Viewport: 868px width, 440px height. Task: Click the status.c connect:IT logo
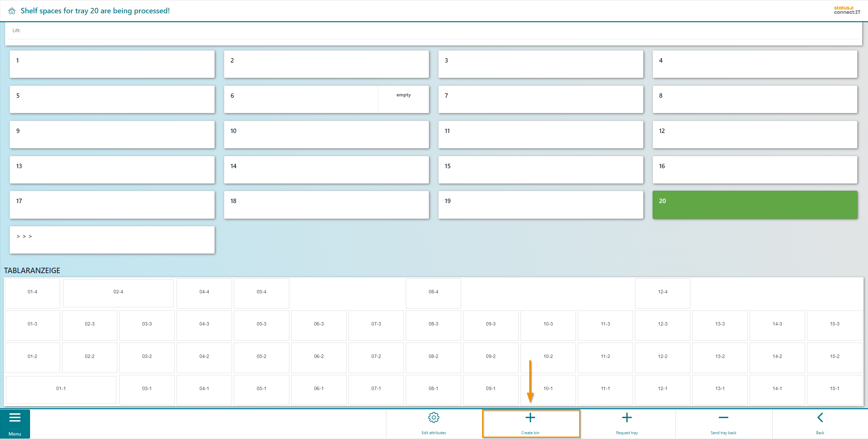pyautogui.click(x=847, y=10)
